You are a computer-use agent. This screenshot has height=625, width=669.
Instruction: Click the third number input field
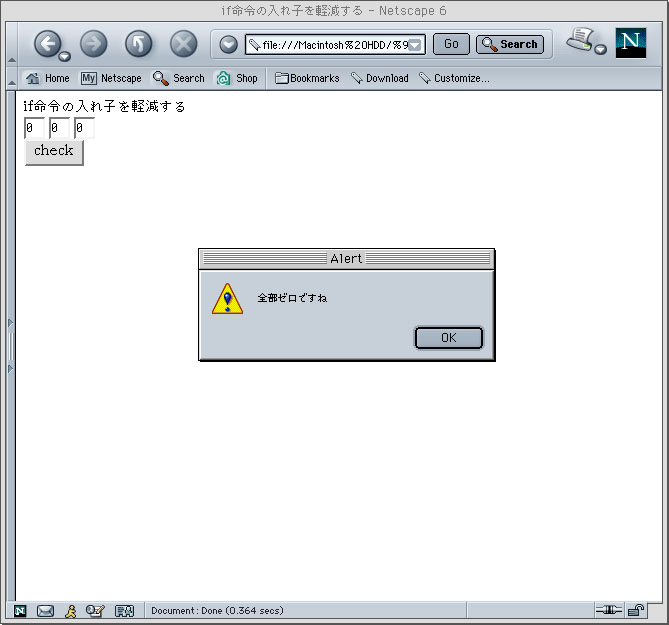tap(84, 128)
